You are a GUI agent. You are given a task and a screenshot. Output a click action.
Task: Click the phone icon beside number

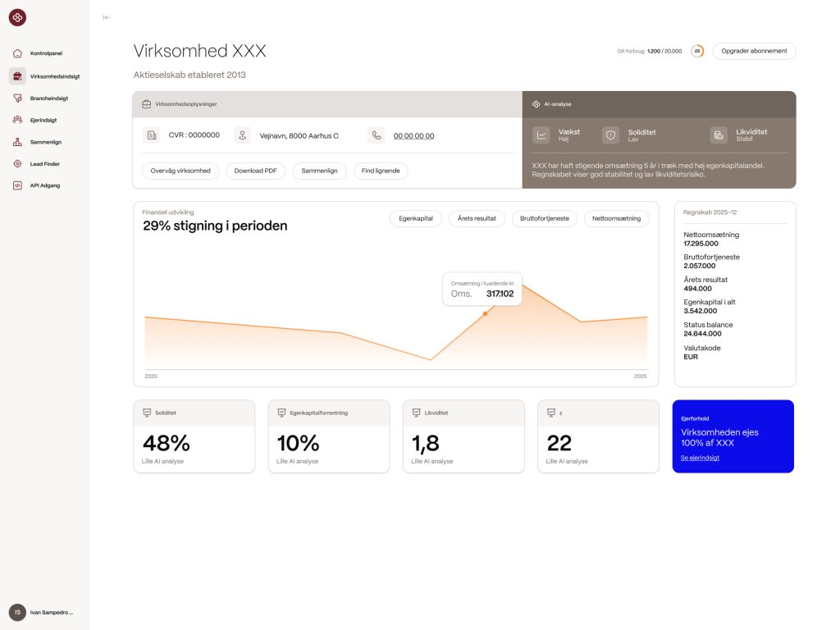point(376,135)
